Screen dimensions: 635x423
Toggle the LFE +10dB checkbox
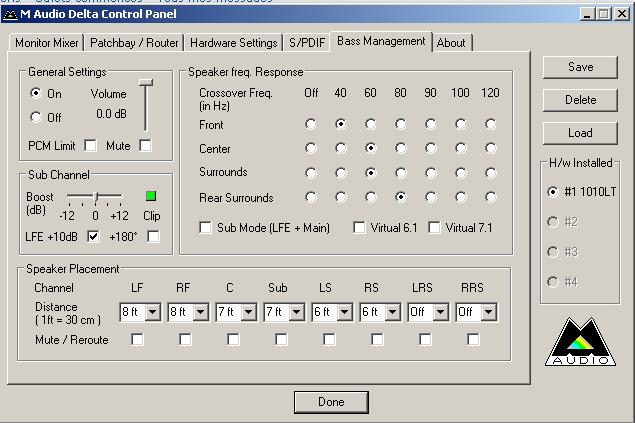(x=93, y=236)
